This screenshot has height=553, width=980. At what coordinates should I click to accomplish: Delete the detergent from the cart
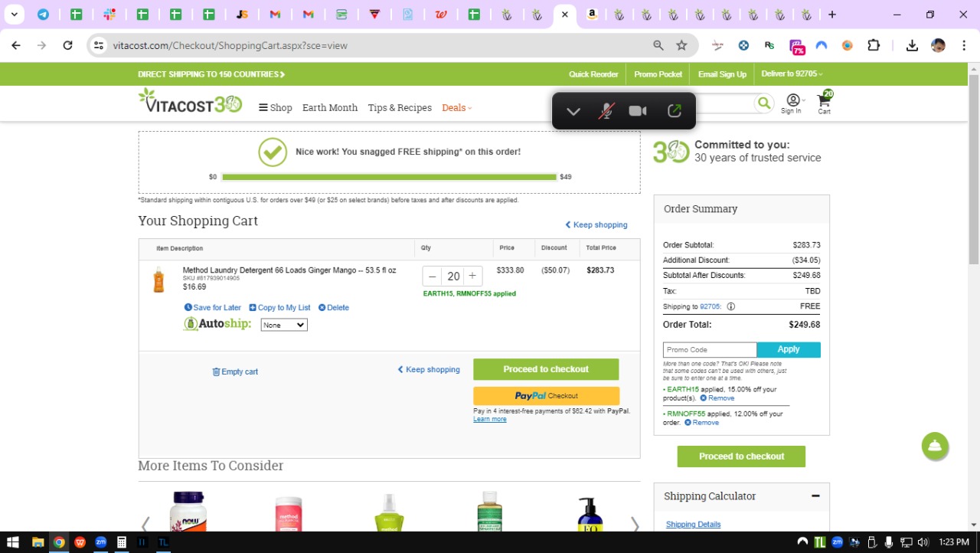(x=334, y=308)
